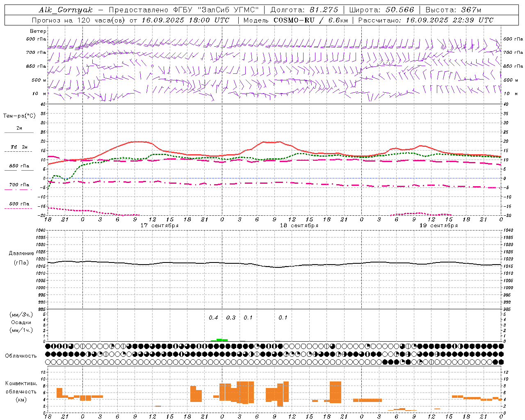This screenshot has width=525, height=420.
Task: Click the Td 2м dew point legend entry
Action: 19,147
